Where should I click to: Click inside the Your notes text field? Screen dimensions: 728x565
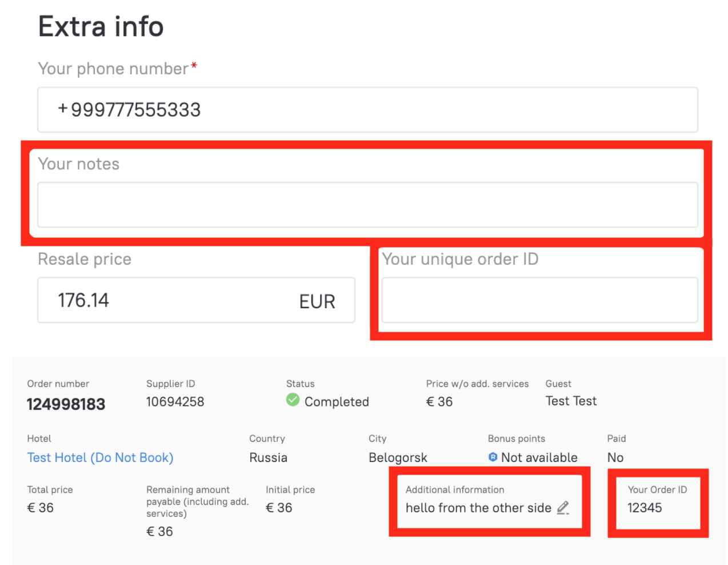(x=367, y=205)
